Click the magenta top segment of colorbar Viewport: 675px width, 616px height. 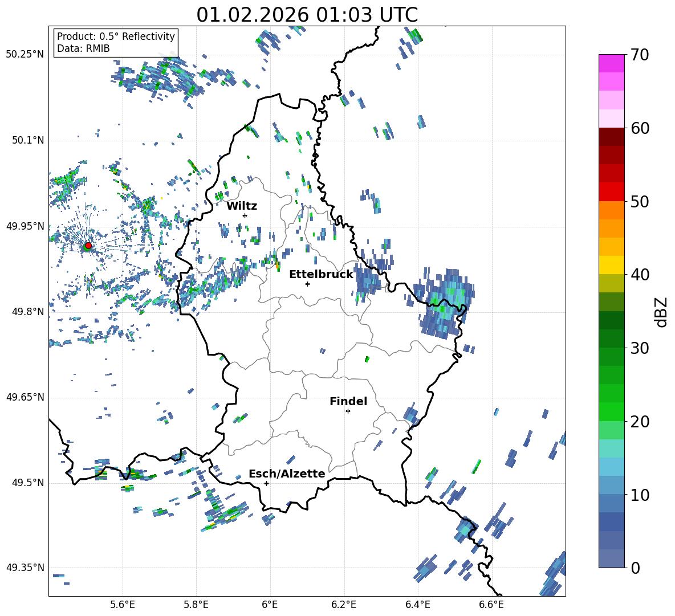tap(612, 63)
